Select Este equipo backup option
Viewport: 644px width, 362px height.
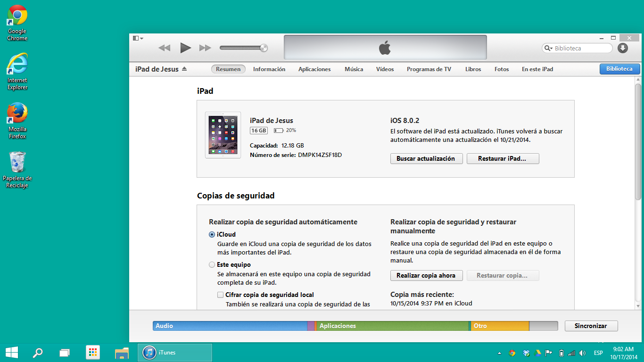point(212,265)
